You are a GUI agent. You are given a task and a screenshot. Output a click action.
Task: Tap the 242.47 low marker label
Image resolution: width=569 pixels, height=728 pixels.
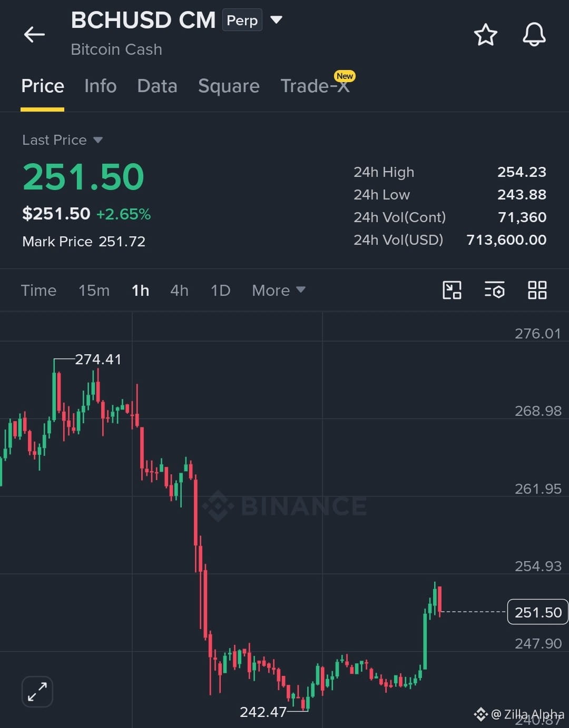coord(263,712)
